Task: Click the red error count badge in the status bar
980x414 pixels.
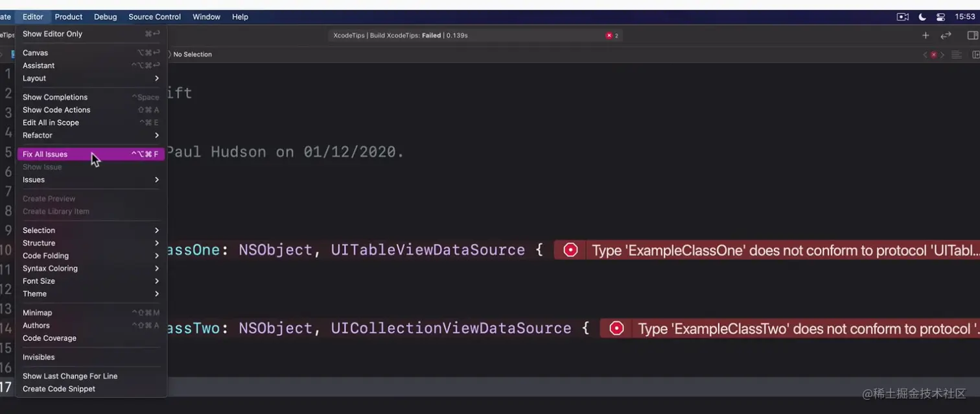Action: (612, 36)
